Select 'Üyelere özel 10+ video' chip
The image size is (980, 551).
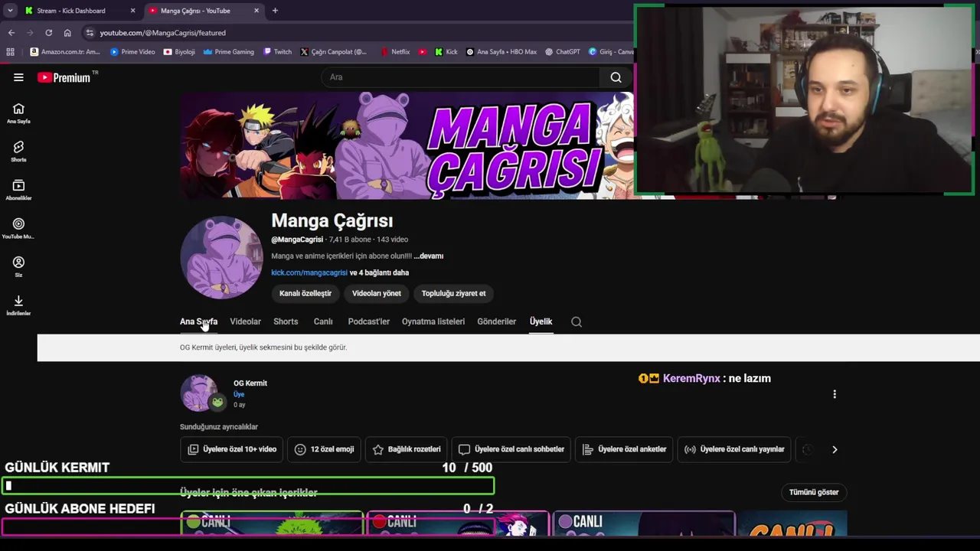[232, 449]
